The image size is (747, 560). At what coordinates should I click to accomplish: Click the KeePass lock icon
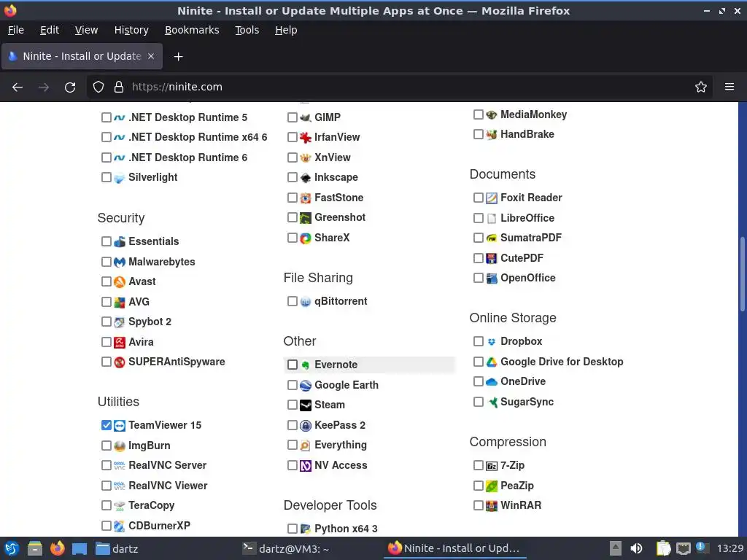[x=306, y=426]
